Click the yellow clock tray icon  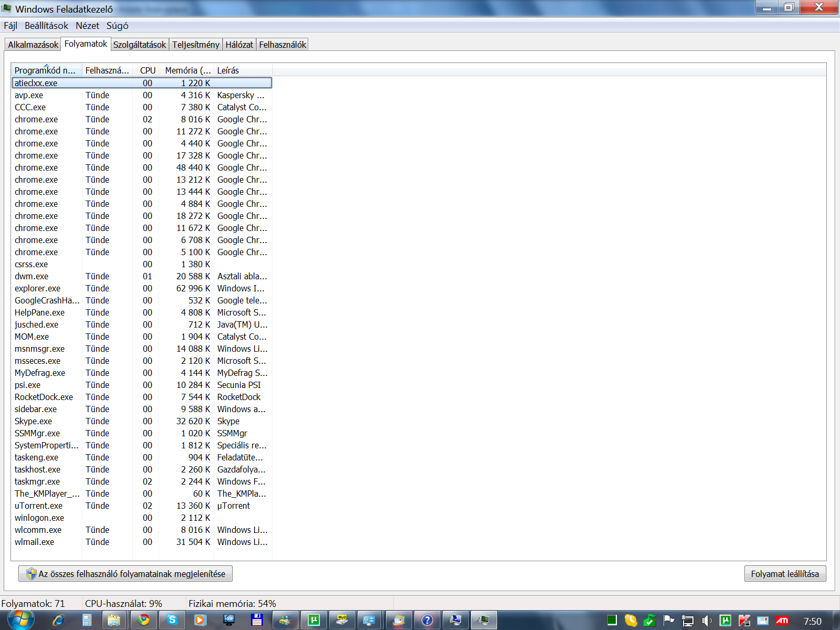(631, 621)
